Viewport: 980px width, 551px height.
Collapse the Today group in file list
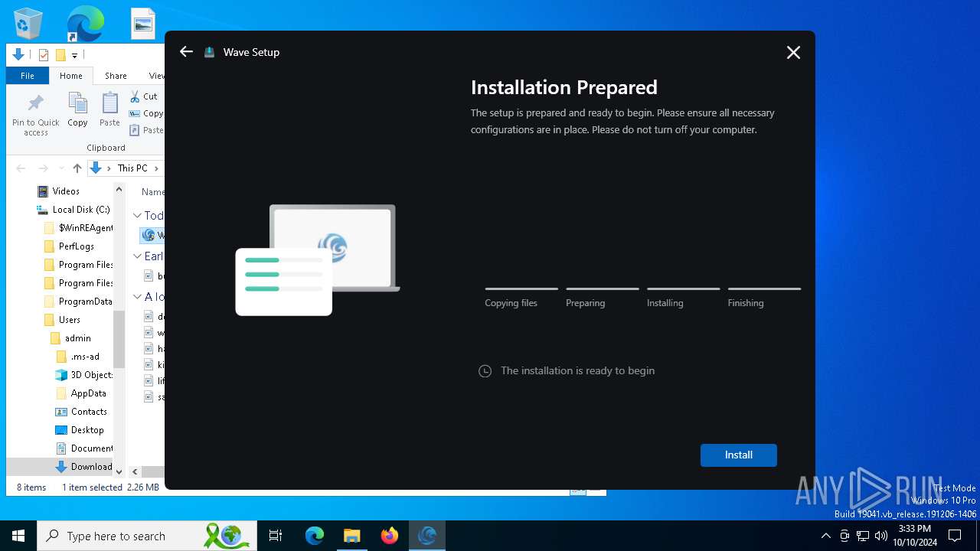pos(137,216)
